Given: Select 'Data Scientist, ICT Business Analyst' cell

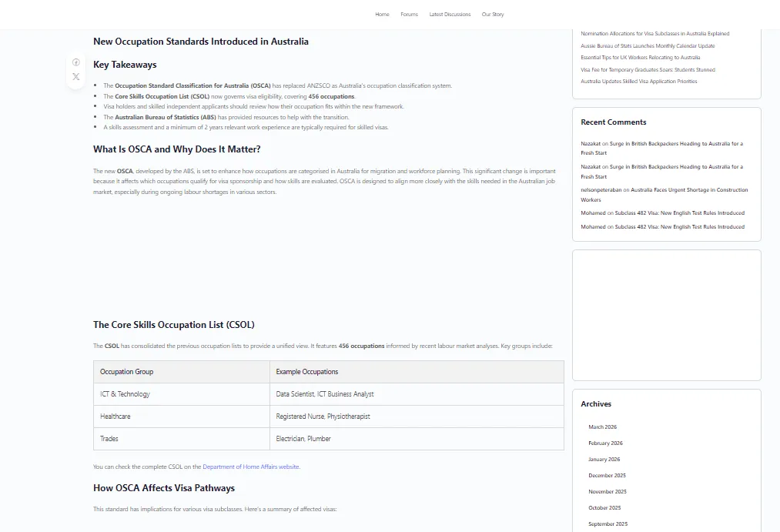Looking at the screenshot, I should point(417,394).
